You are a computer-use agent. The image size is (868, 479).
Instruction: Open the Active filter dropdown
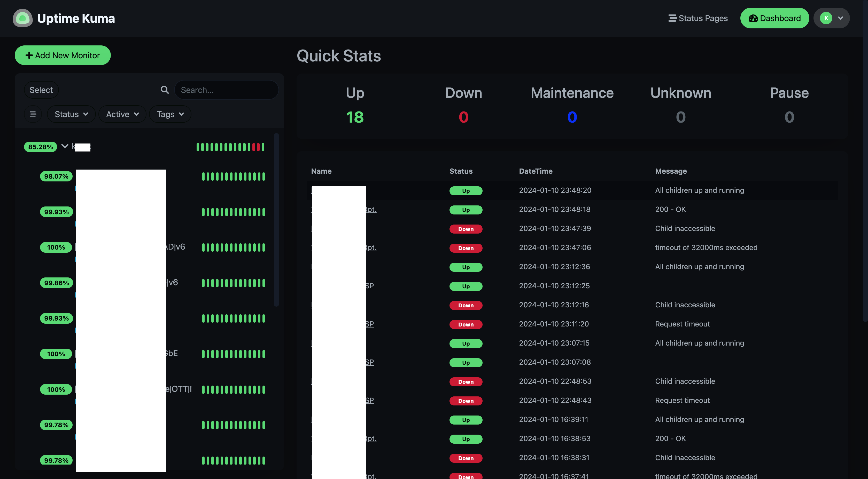coord(122,114)
